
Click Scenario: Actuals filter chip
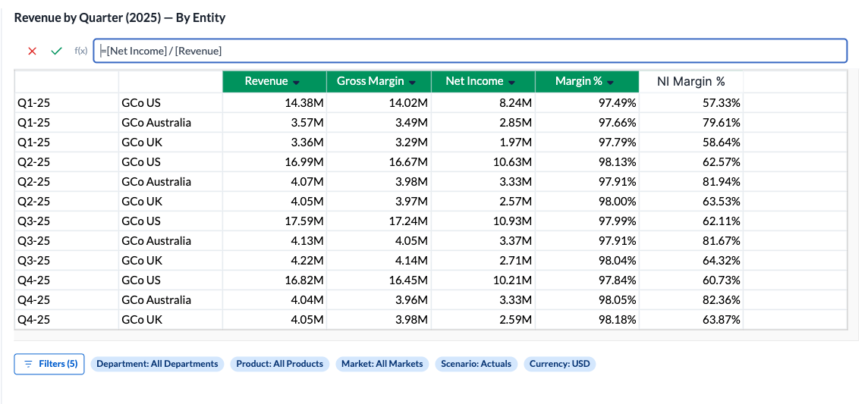[476, 364]
